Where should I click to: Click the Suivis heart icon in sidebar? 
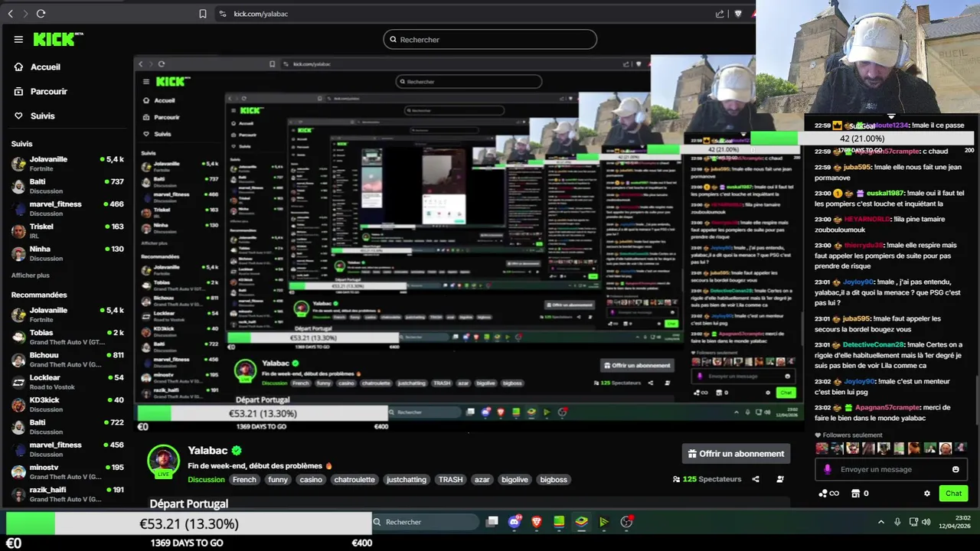[x=18, y=116]
